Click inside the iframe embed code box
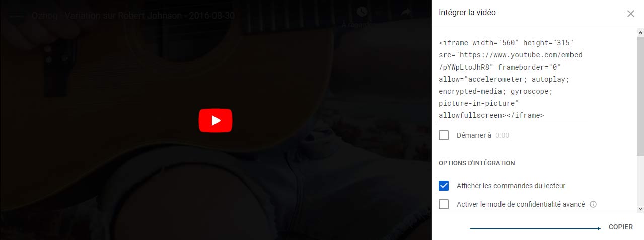Screen dimensions: 644x240 click(513, 79)
